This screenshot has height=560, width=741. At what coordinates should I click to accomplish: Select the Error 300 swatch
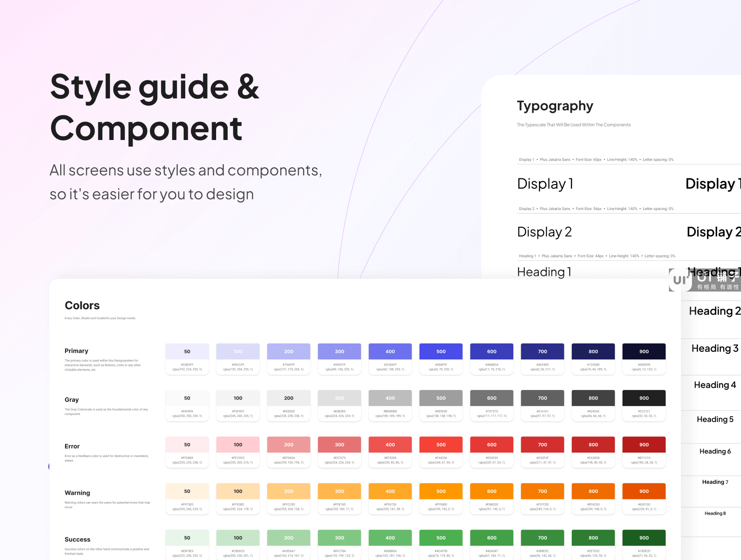coord(340,452)
